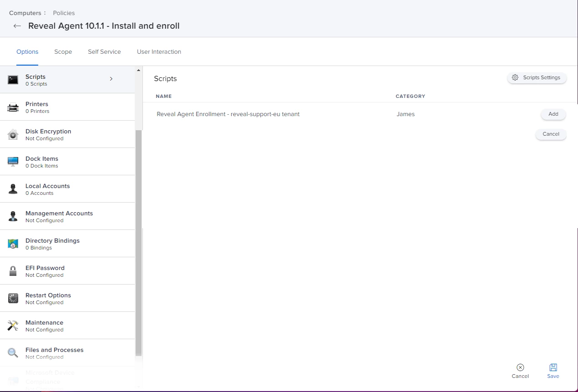Viewport: 578px width, 392px height.
Task: Open the Local Accounts payload label
Action: 48,186
